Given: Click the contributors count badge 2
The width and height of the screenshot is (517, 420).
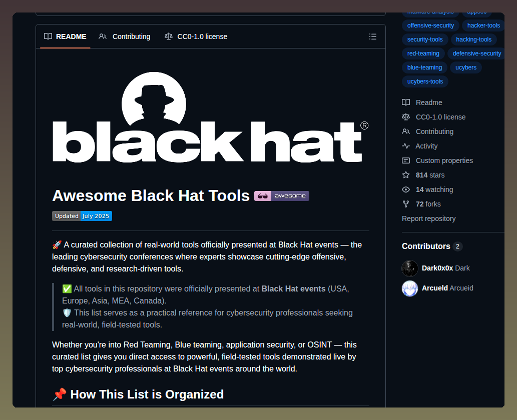Looking at the screenshot, I should coord(457,246).
